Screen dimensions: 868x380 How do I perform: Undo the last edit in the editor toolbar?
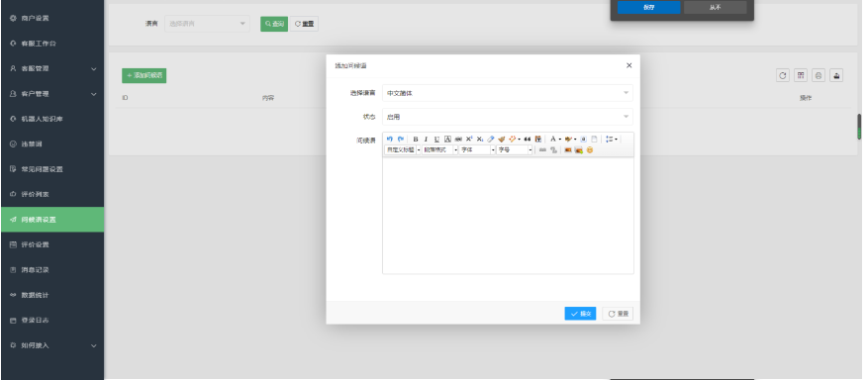[x=390, y=139]
